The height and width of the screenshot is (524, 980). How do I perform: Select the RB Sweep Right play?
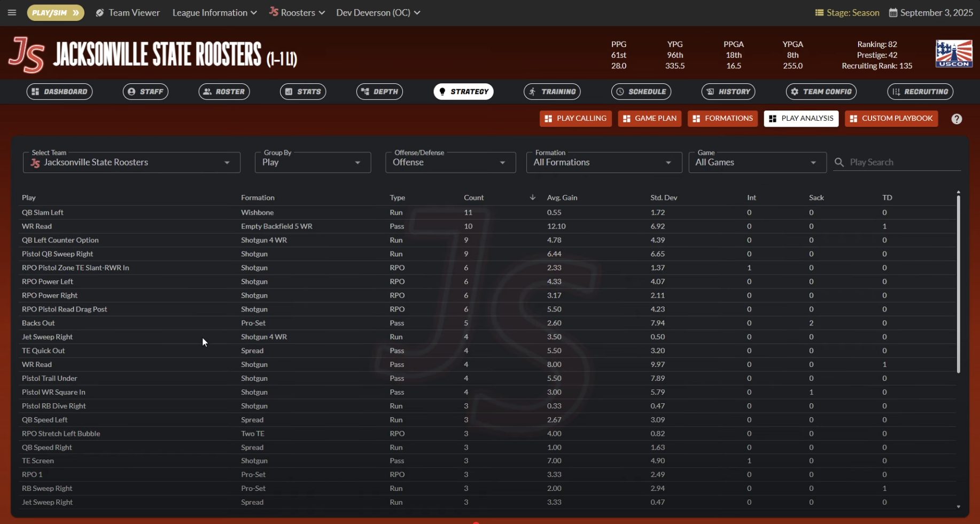click(x=488, y=489)
